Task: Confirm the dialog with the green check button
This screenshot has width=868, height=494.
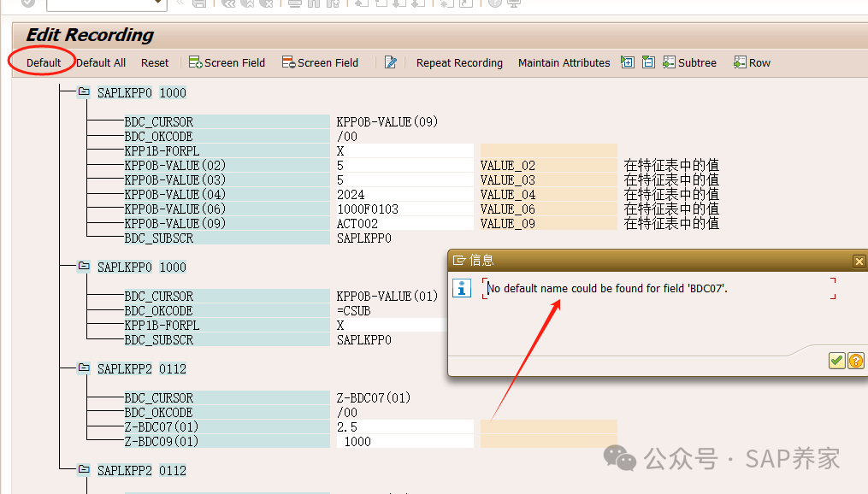Action: [x=836, y=361]
